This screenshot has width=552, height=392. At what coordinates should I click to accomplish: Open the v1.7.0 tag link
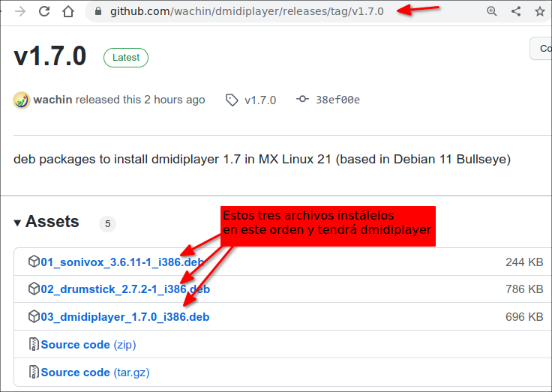260,100
